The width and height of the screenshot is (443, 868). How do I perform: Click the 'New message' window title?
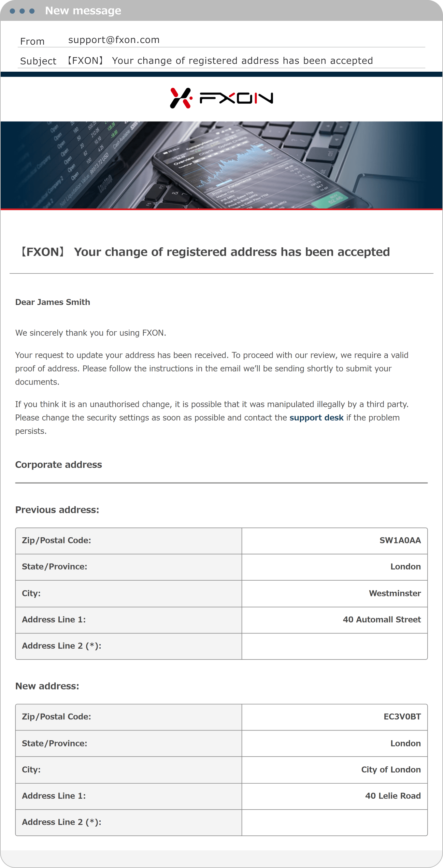[83, 11]
